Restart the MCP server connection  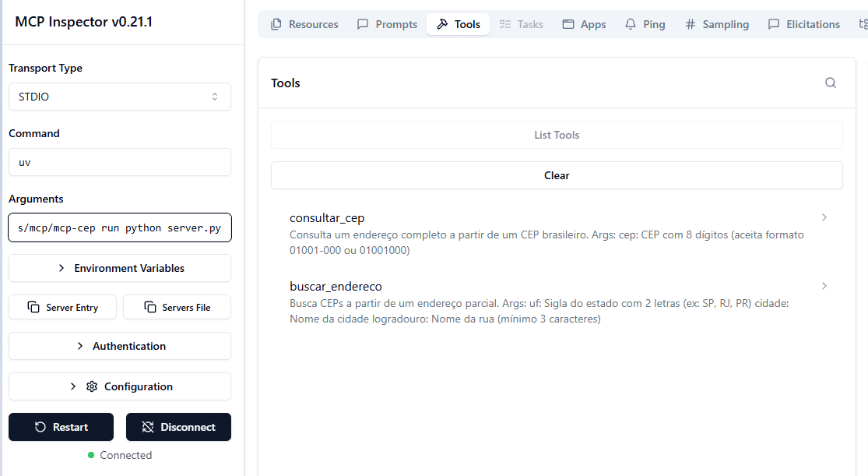click(x=61, y=427)
